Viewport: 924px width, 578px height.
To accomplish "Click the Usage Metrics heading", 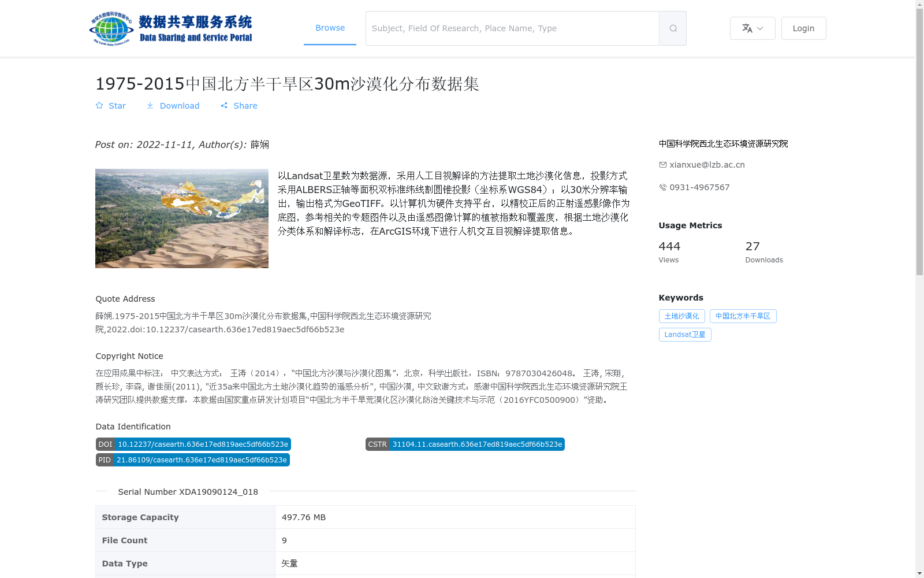I will click(x=690, y=225).
